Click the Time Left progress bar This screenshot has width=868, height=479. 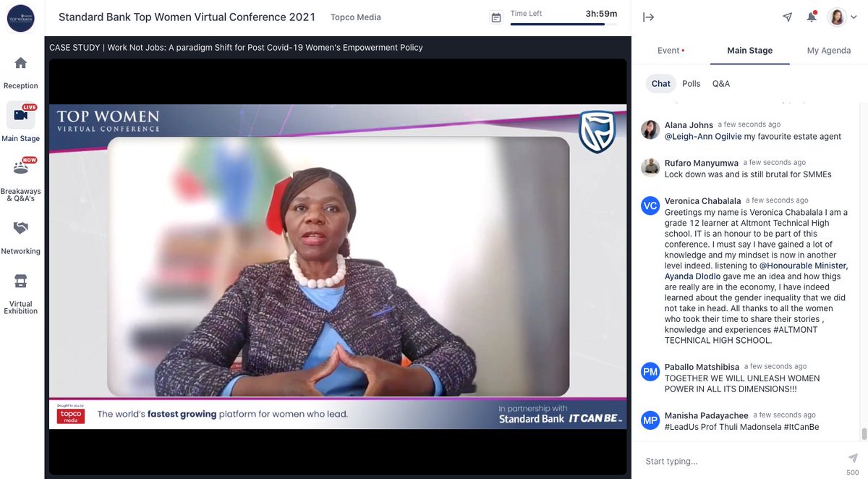563,25
